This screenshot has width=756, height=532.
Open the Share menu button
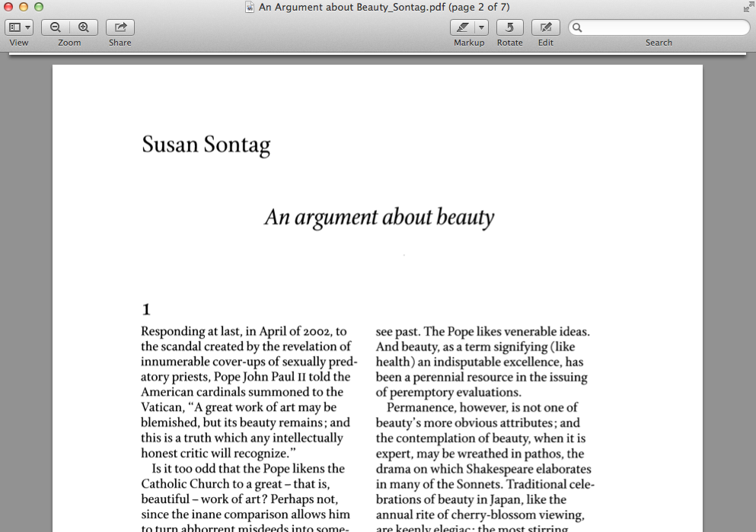(120, 27)
